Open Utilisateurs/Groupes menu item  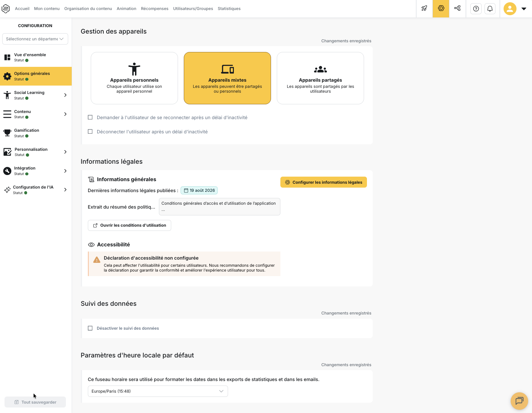point(193,9)
